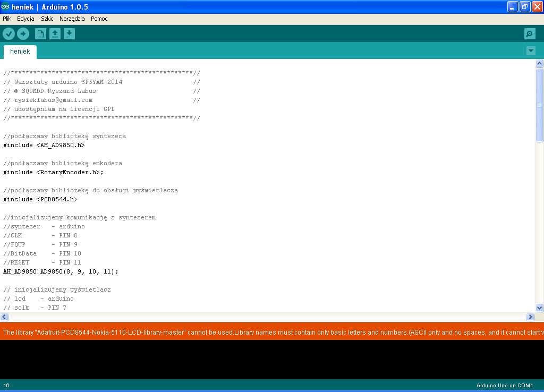Click the horizontal scrollbar left arrow

pyautogui.click(x=4, y=317)
